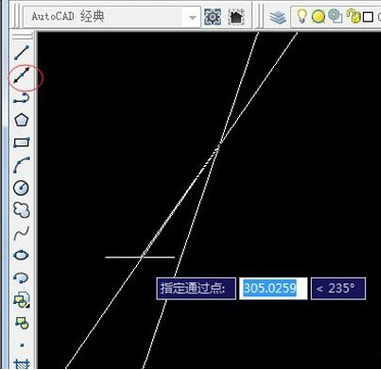Image resolution: width=381 pixels, height=370 pixels.
Task: Select the Construction Line (XLine) tool
Action: (x=22, y=75)
